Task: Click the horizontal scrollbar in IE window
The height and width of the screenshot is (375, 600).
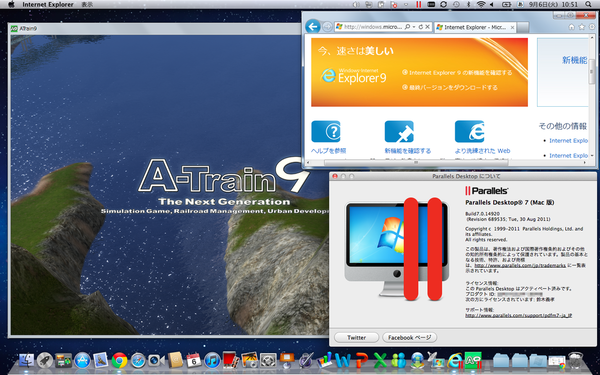Action: pyautogui.click(x=416, y=163)
